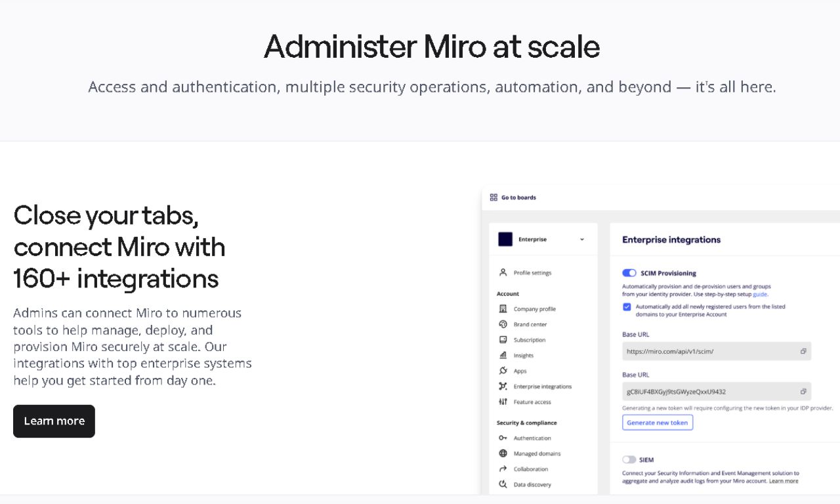Click the Account section label
Image resolution: width=840 pixels, height=504 pixels.
pos(508,294)
